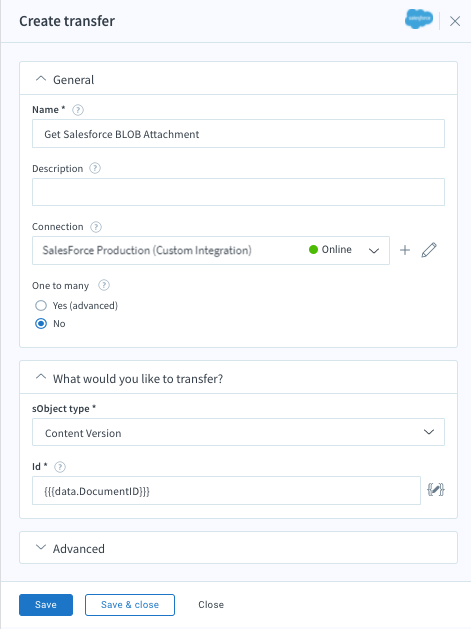Edit connection using the pencil icon
Screen dimensions: 471x629
coord(429,250)
